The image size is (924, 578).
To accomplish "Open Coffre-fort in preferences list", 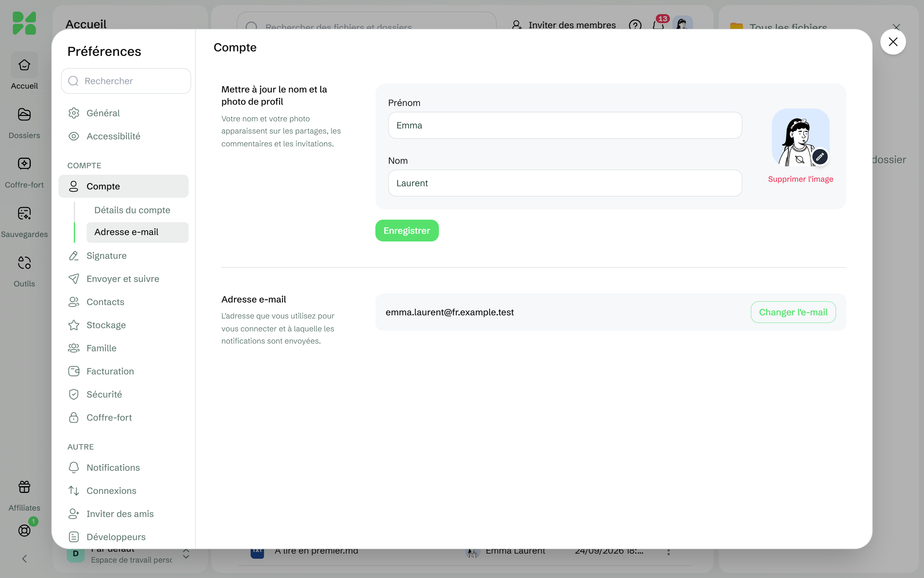I will tap(123, 417).
